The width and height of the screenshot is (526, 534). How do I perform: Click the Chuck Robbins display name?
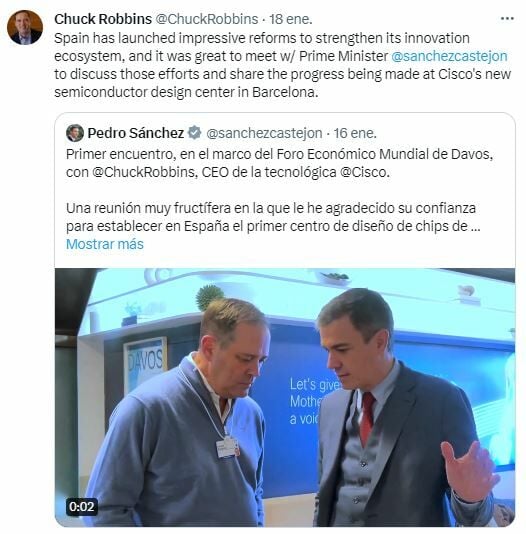tap(103, 19)
